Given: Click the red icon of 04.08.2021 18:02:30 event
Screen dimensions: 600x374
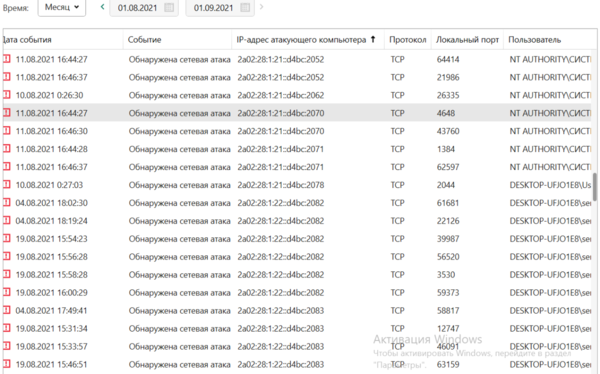Looking at the screenshot, I should [7, 203].
